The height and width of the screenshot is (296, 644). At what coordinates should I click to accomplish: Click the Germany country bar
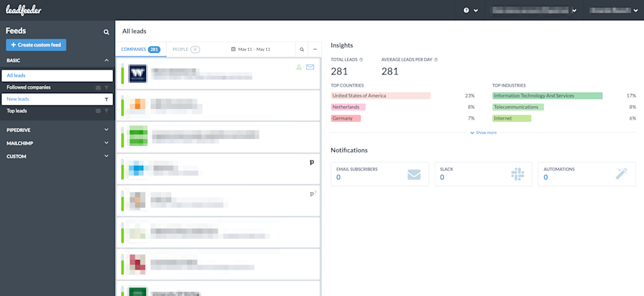point(346,118)
